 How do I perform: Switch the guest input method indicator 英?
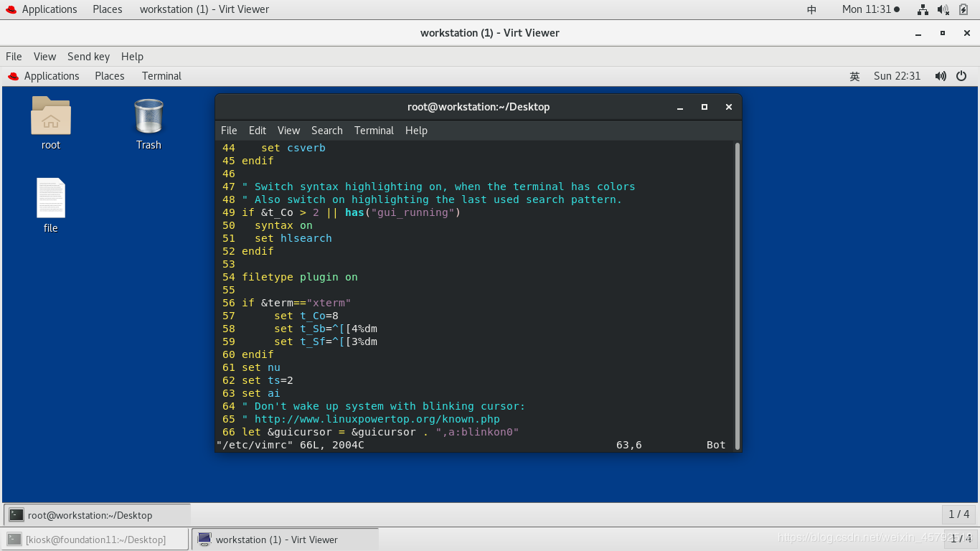(854, 76)
